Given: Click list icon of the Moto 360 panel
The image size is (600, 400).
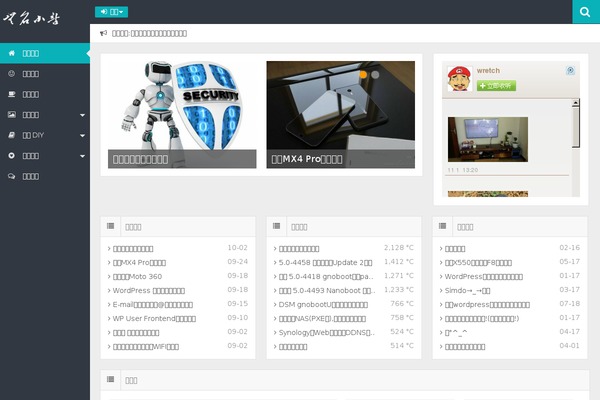Looking at the screenshot, I should pyautogui.click(x=111, y=226).
